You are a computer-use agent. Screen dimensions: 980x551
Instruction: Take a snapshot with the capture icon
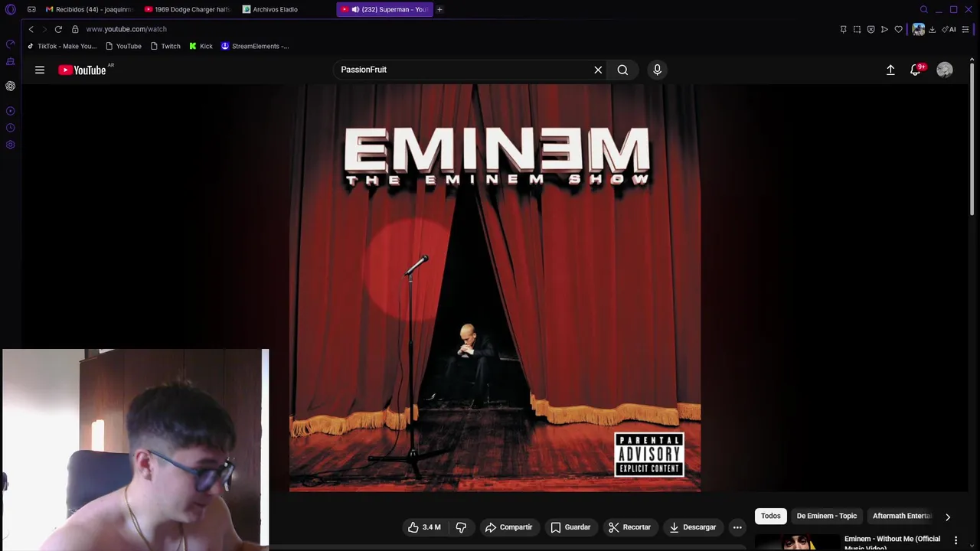click(857, 29)
